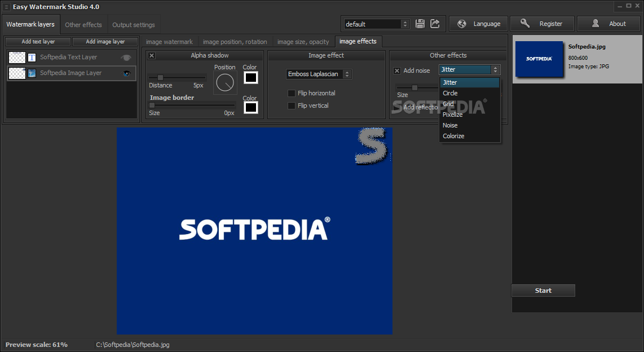Screen dimensions: 644x352
Task: Choose Pixelize from the noise list
Action: pos(469,115)
